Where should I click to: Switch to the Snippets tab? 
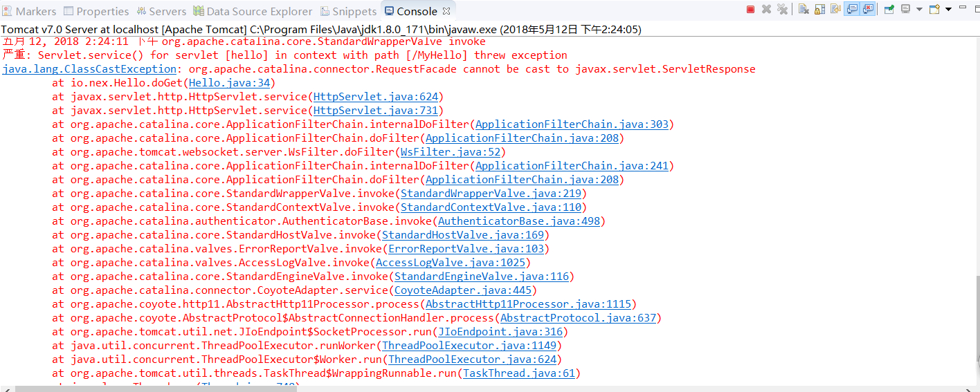[349, 11]
